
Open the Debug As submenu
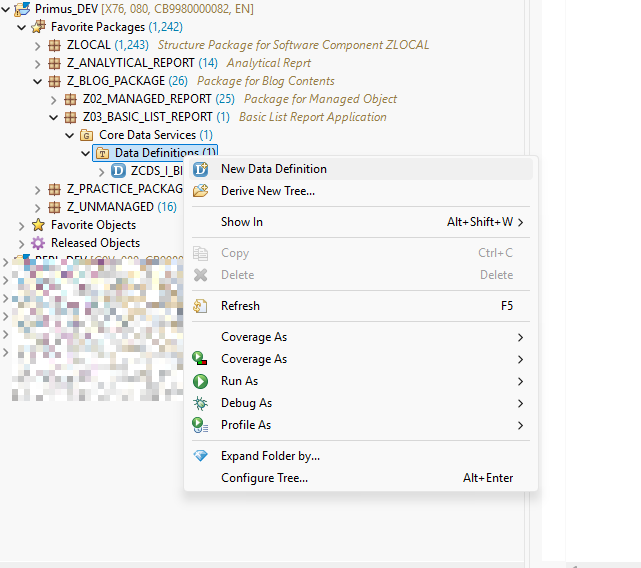pos(361,403)
